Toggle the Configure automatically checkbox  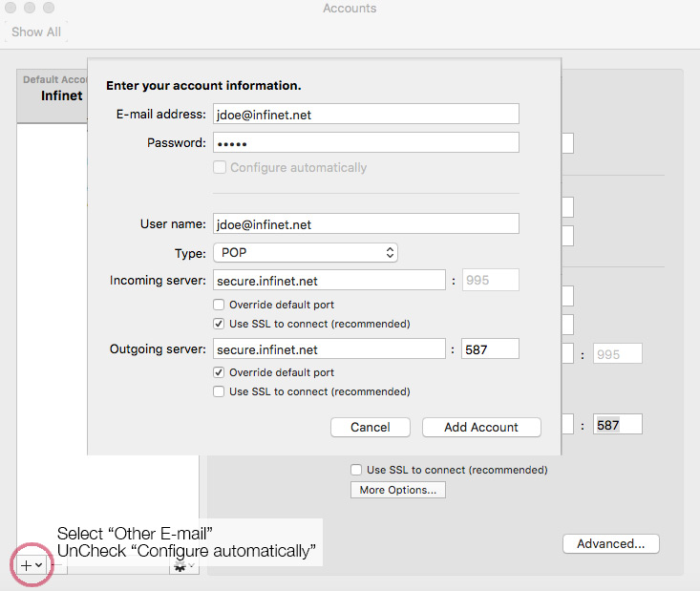(220, 167)
